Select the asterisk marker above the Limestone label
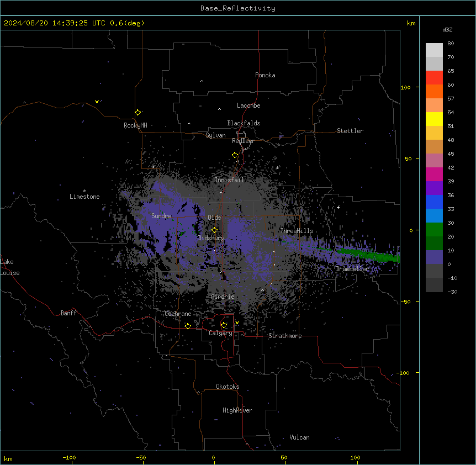This screenshot has height=465, width=476. coord(84,191)
